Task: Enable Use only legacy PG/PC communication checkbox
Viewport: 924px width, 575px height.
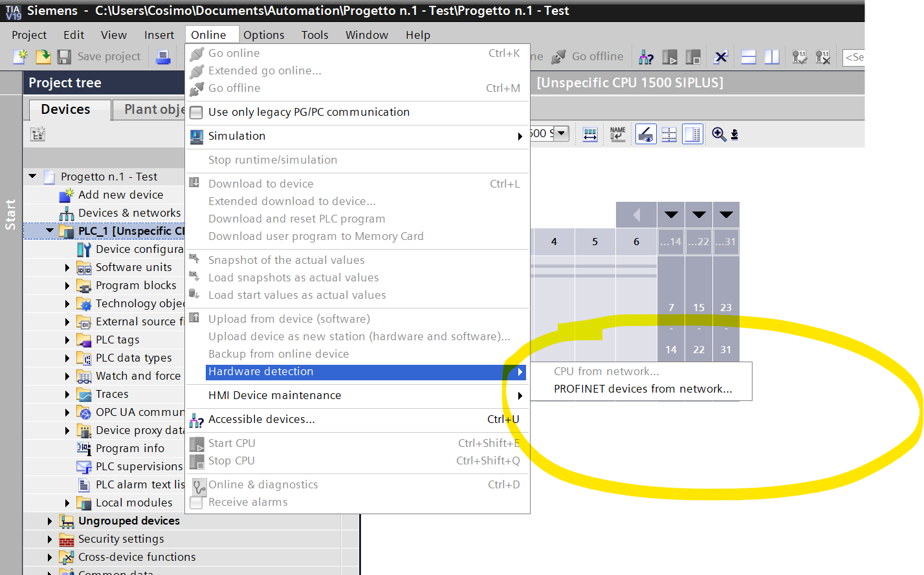Action: [x=196, y=113]
